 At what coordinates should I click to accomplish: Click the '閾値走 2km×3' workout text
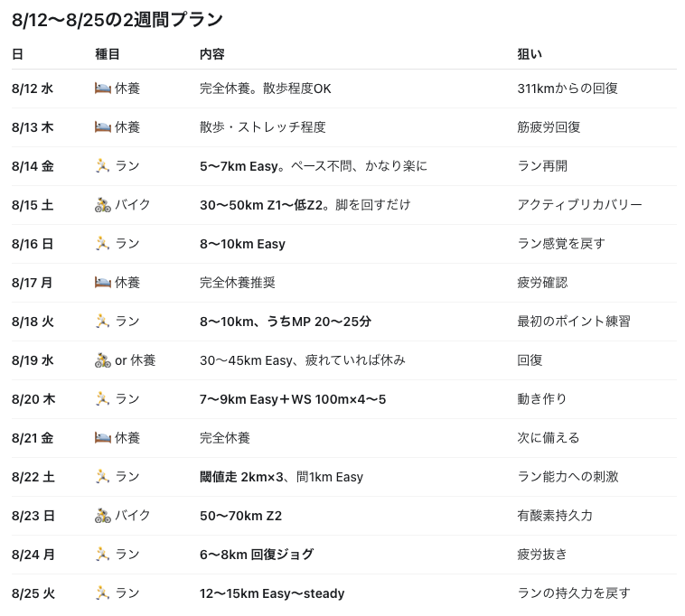tap(241, 477)
